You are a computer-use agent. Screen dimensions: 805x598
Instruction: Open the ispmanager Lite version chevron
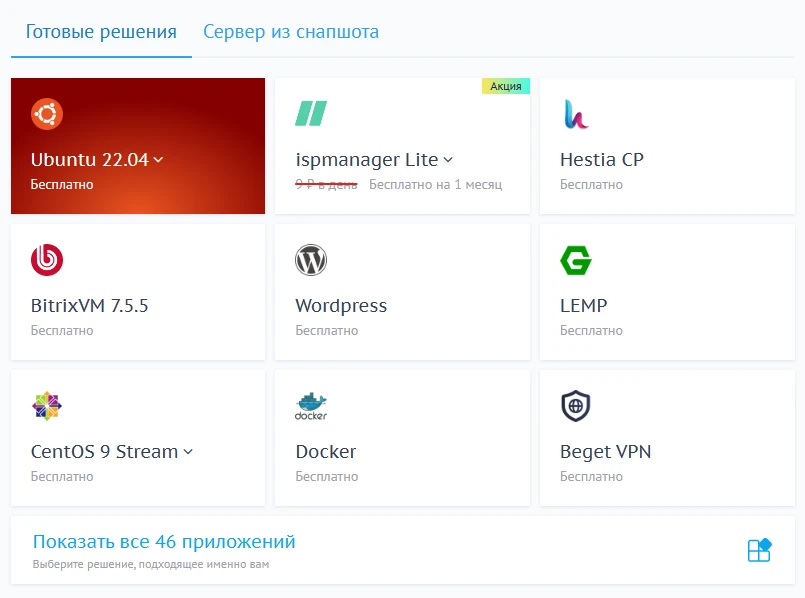pyautogui.click(x=448, y=160)
